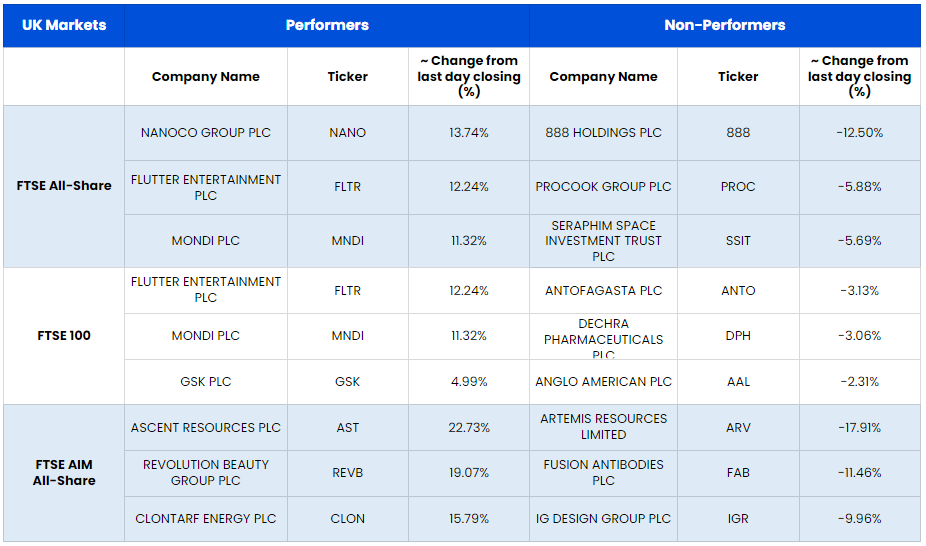Viewport: 926px width, 546px height.
Task: Click MONDI PLC in the Seraphim row
Action: pos(206,241)
